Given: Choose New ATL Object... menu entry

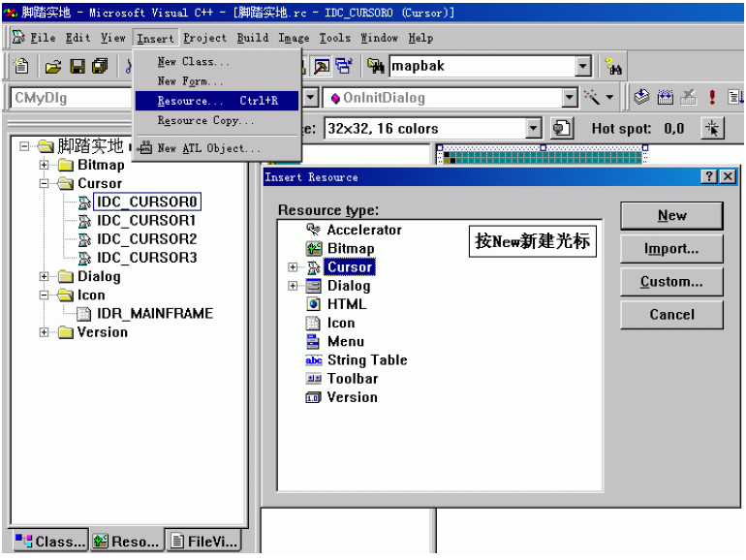Looking at the screenshot, I should [x=217, y=148].
